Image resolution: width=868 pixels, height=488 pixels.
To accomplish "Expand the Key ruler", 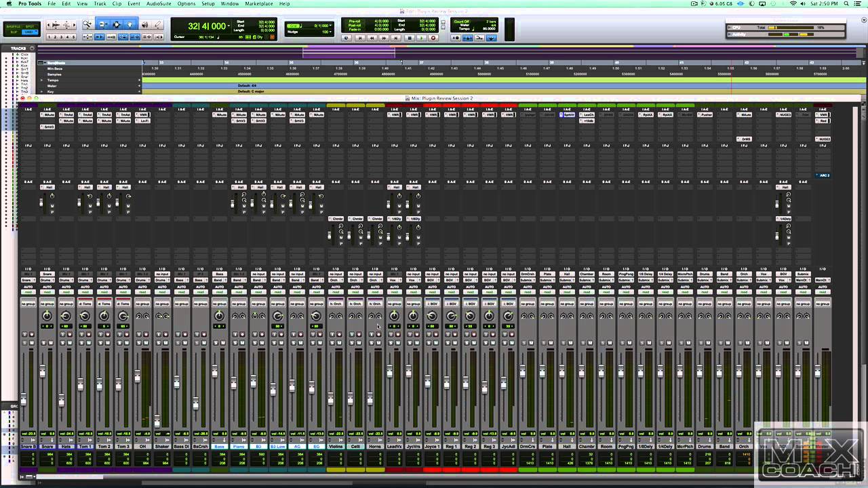I will click(x=41, y=91).
